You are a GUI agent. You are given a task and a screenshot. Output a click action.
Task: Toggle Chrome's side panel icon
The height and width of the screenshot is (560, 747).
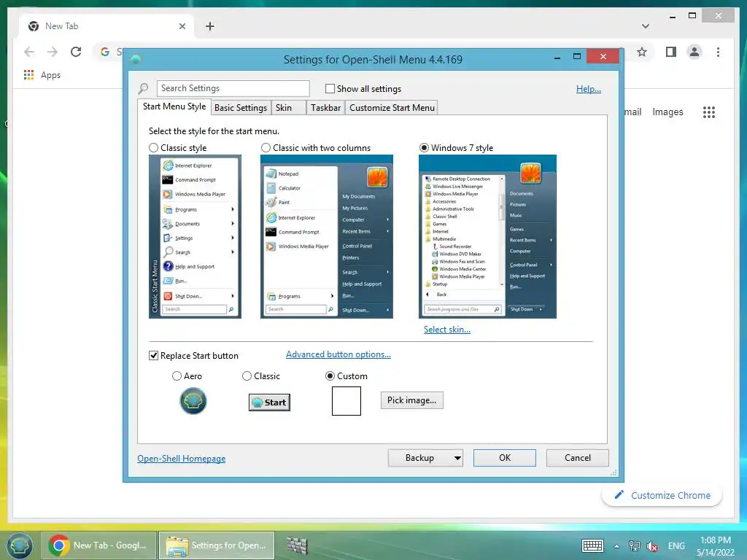(x=671, y=52)
